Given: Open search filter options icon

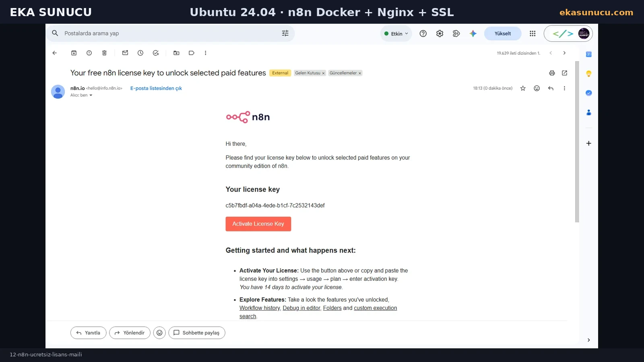Looking at the screenshot, I should pyautogui.click(x=285, y=33).
